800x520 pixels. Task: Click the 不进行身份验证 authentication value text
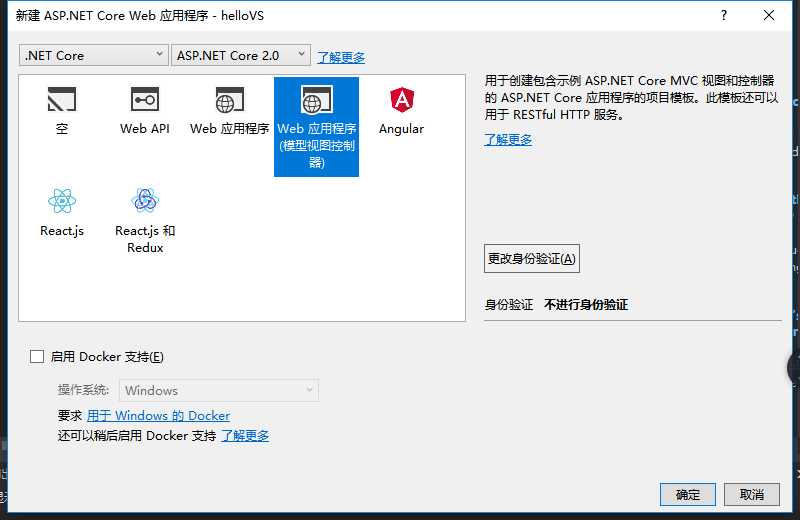pos(586,305)
